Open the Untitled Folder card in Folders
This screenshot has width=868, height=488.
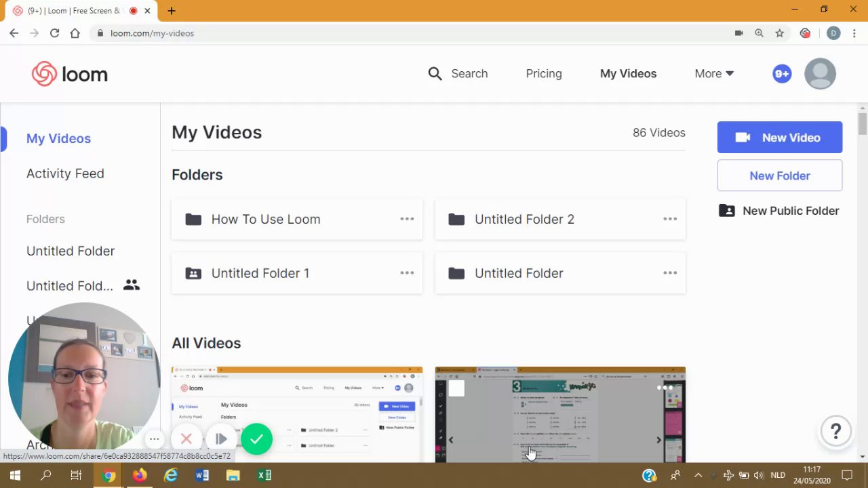click(x=560, y=272)
